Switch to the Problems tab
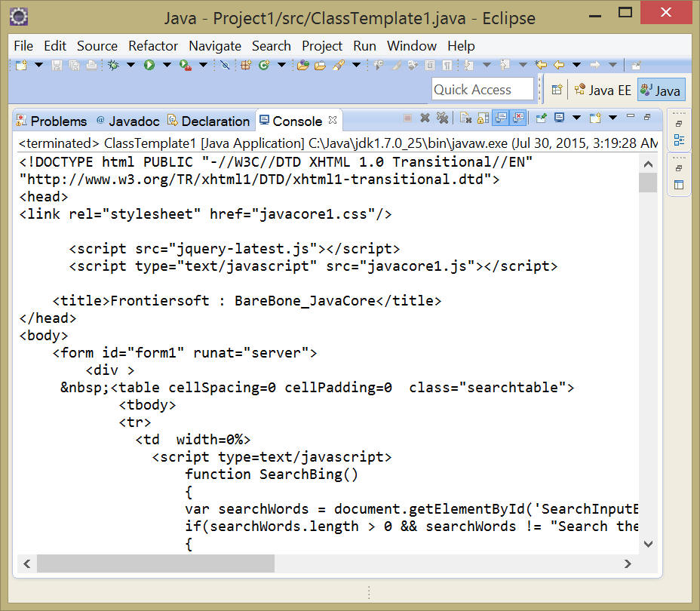 [x=51, y=121]
